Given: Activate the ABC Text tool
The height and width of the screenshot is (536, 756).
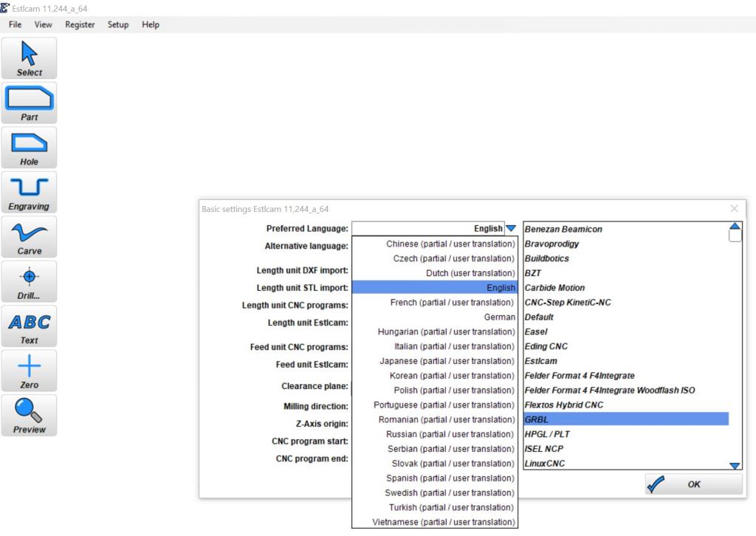Looking at the screenshot, I should click(30, 326).
